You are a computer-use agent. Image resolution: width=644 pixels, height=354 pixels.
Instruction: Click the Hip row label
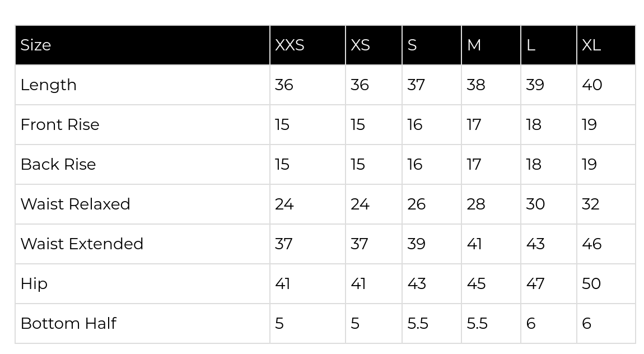click(34, 284)
